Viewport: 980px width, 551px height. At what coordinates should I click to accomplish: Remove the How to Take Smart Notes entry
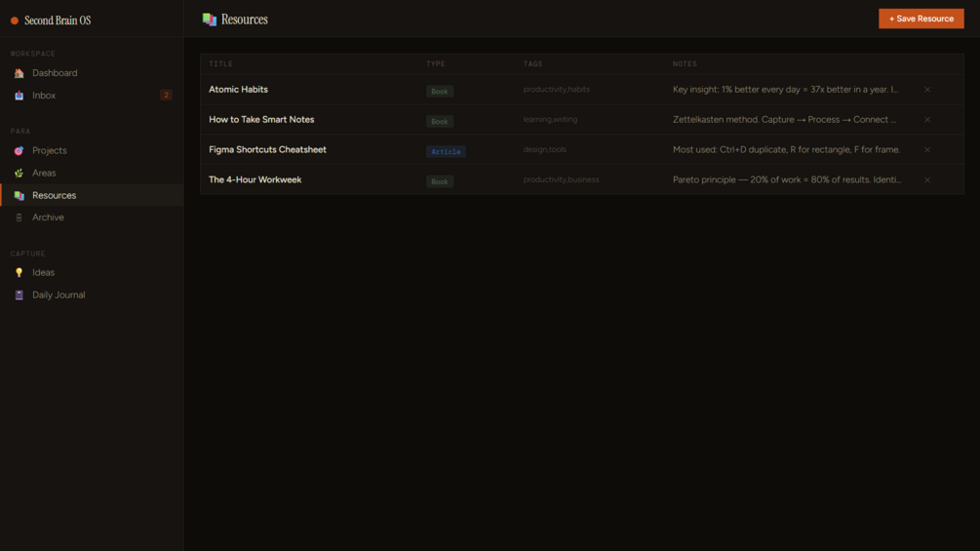pyautogui.click(x=927, y=119)
